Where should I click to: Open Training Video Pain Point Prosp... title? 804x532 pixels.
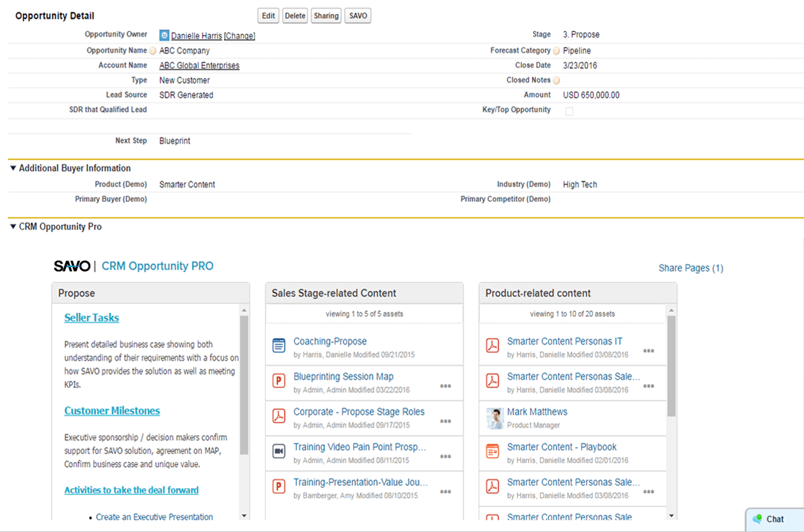click(x=360, y=447)
